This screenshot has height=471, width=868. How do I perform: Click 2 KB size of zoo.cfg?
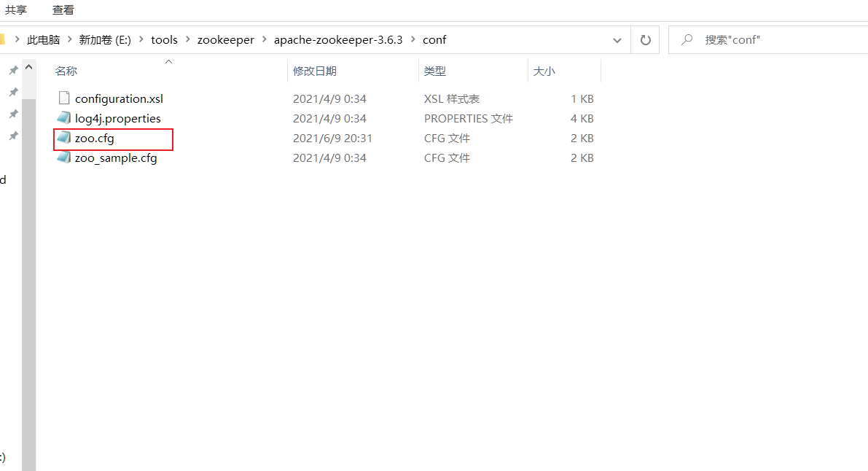coord(582,138)
